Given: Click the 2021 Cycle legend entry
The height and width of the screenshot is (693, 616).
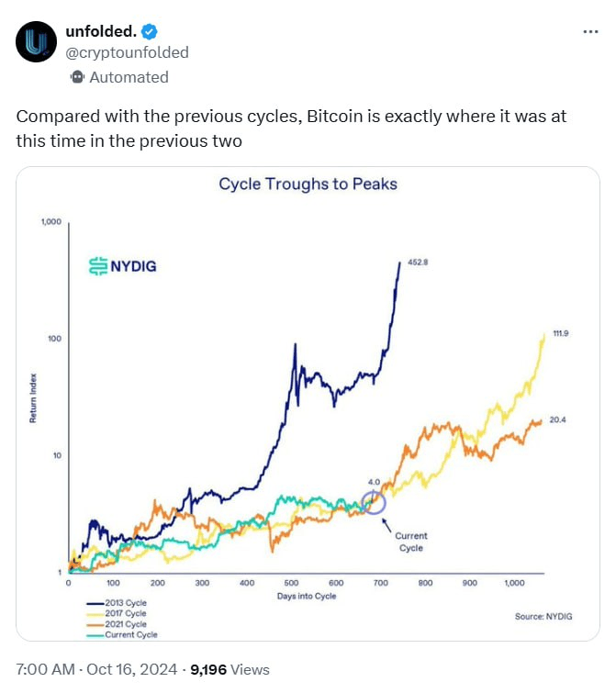Looking at the screenshot, I should pyautogui.click(x=120, y=624).
